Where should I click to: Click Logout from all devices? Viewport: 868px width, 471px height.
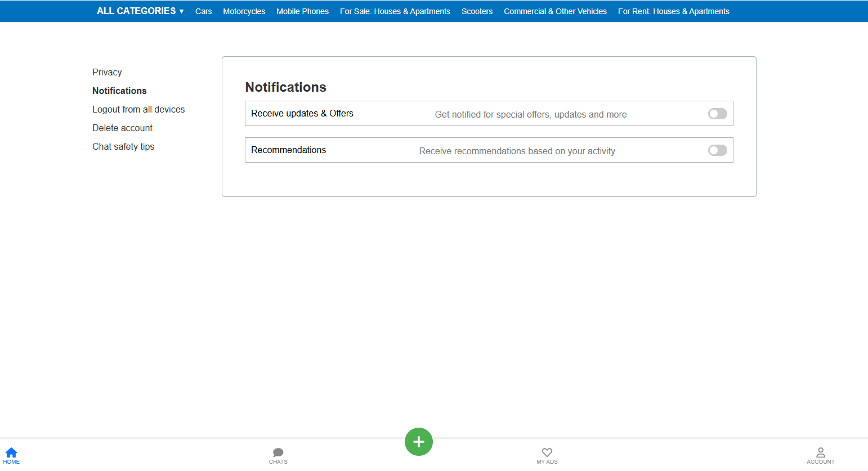138,109
